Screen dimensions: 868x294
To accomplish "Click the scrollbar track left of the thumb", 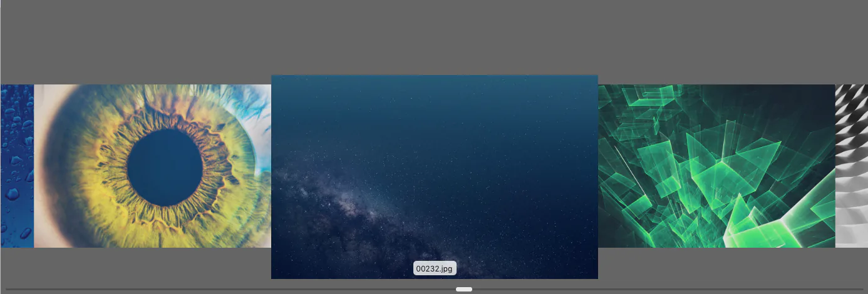I will [x=230, y=289].
